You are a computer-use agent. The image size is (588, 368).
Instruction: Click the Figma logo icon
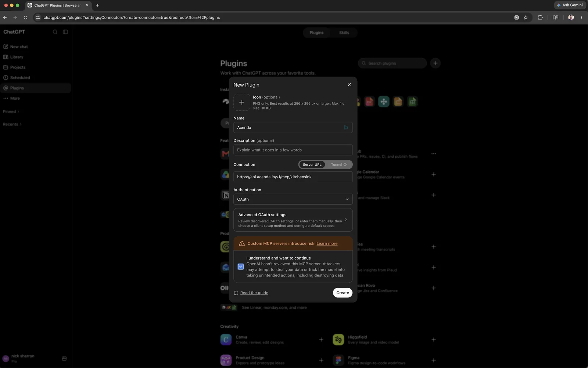pos(338,360)
